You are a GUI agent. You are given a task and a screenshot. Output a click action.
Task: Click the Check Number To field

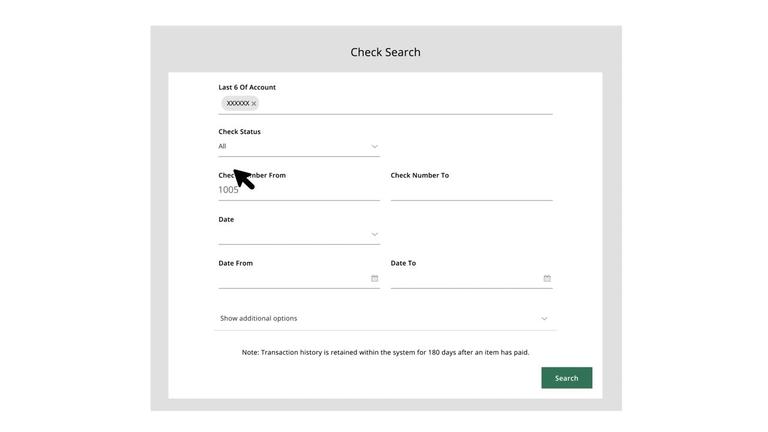[471, 190]
